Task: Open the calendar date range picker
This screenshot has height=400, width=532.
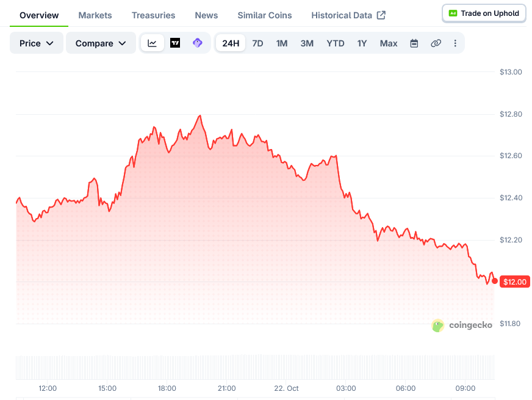Action: coord(414,43)
